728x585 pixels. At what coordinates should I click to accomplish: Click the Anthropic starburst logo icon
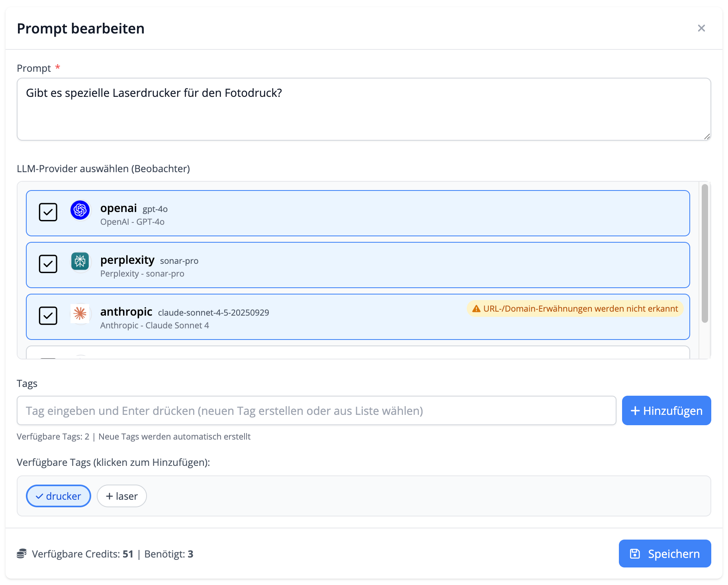80,314
